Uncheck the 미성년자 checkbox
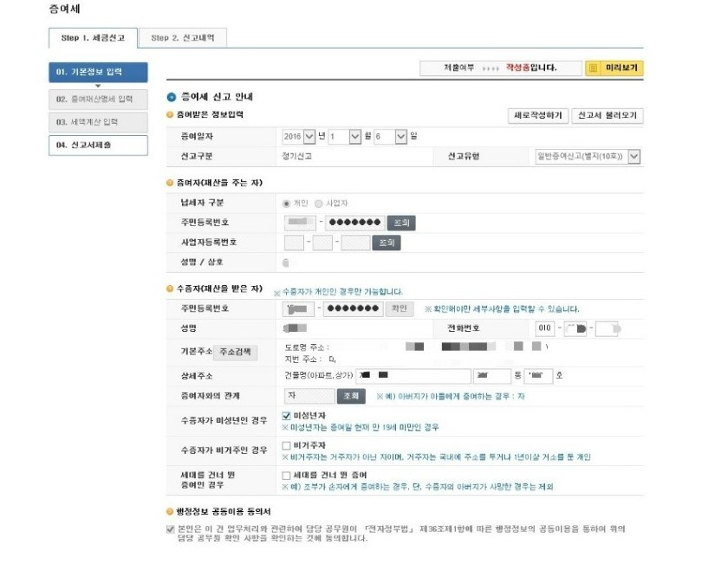728x564 pixels. coord(286,416)
